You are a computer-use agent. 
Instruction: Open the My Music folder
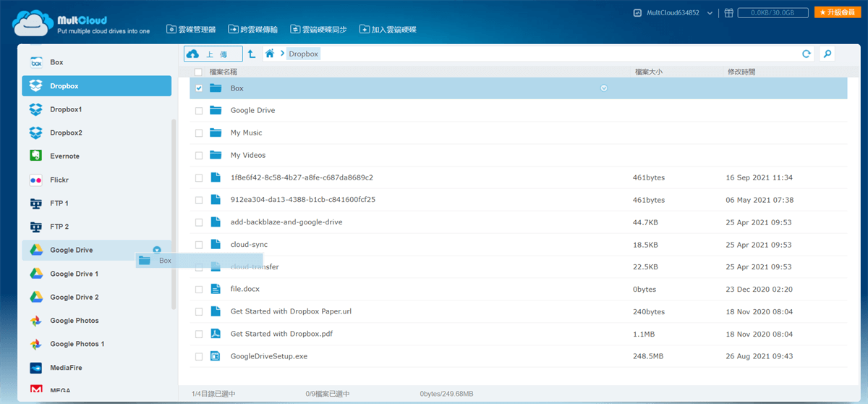(246, 133)
